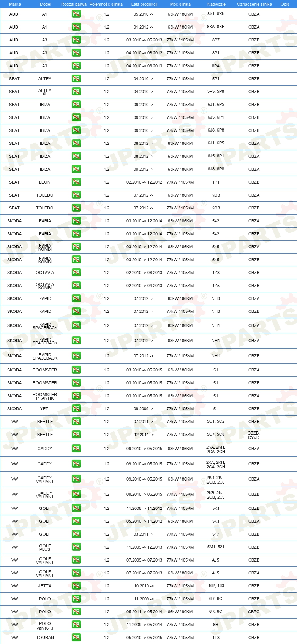Click petrol icon in SKODA YETI row
This screenshot has height=644, width=297.
tap(76, 409)
